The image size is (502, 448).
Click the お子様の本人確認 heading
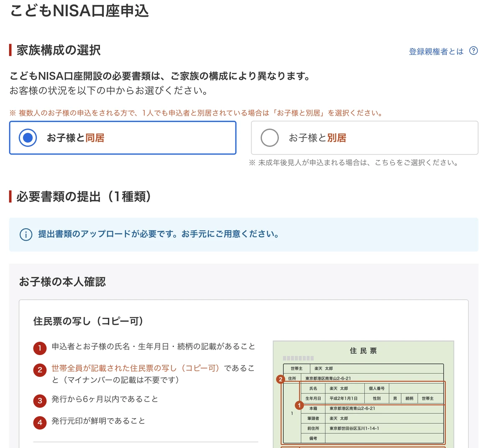click(62, 282)
